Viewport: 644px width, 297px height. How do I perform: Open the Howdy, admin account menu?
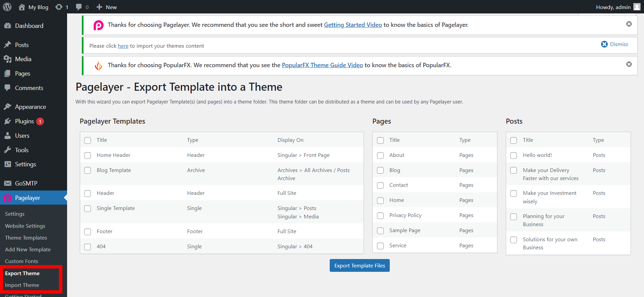pos(618,7)
